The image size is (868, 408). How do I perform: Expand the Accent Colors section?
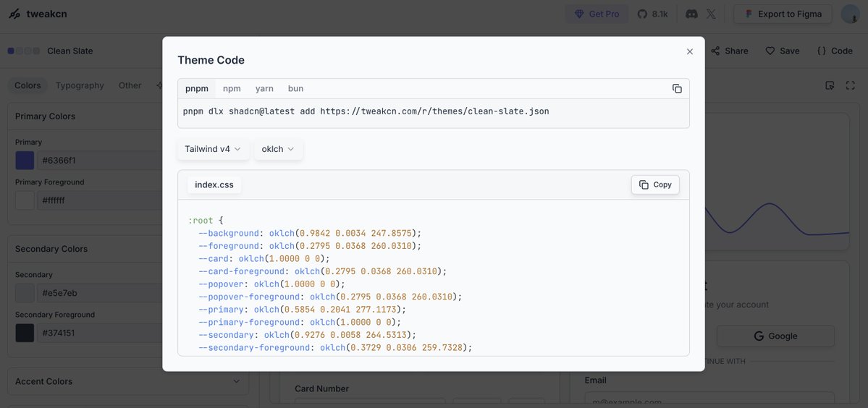pyautogui.click(x=128, y=381)
